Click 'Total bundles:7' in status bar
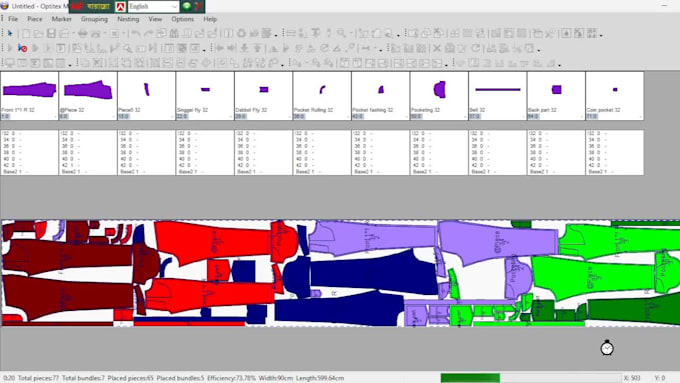 tap(83, 378)
